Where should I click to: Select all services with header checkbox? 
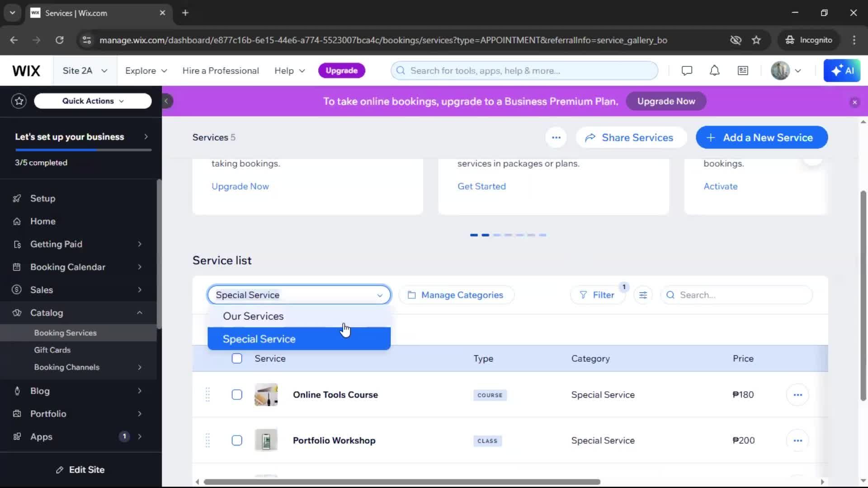tap(237, 358)
